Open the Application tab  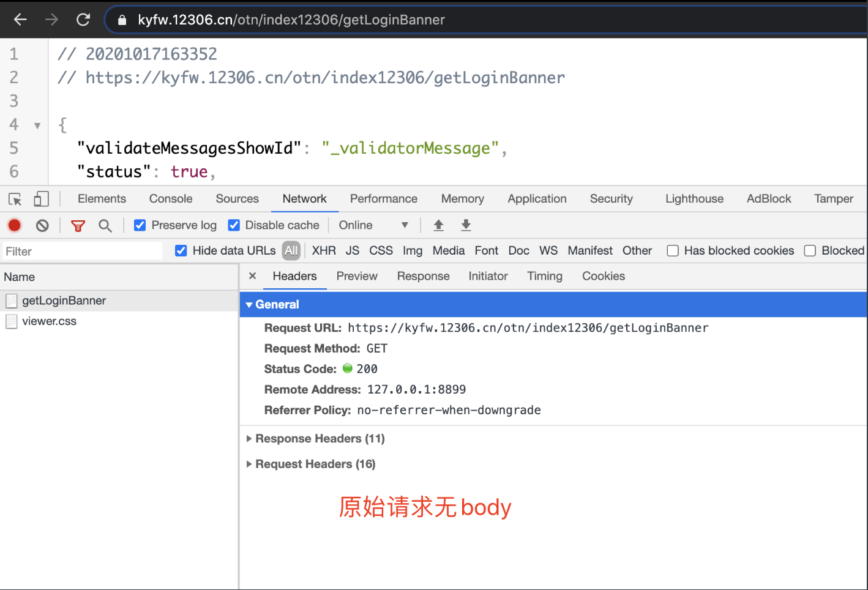point(537,199)
